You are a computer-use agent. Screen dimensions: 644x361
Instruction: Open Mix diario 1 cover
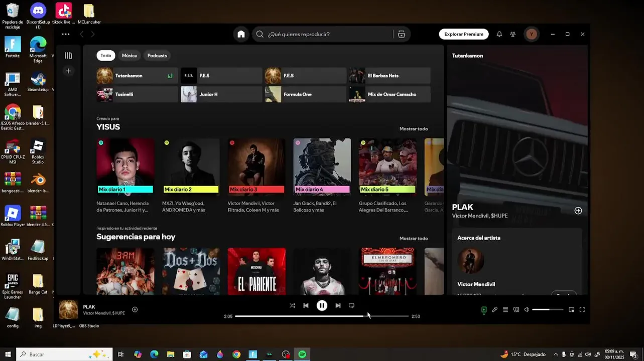pyautogui.click(x=125, y=167)
